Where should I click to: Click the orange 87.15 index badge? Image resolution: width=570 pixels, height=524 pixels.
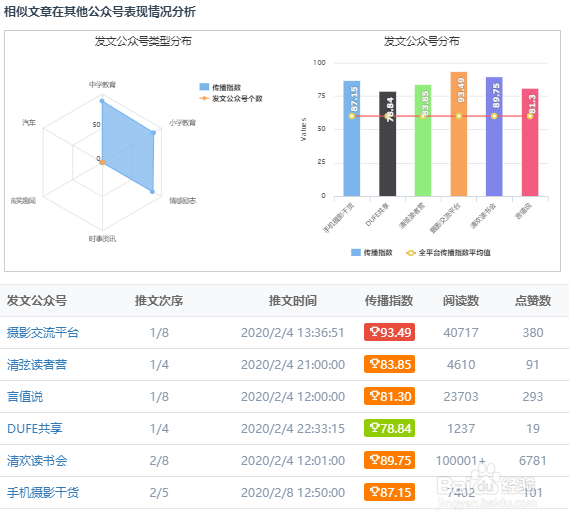[x=389, y=492]
